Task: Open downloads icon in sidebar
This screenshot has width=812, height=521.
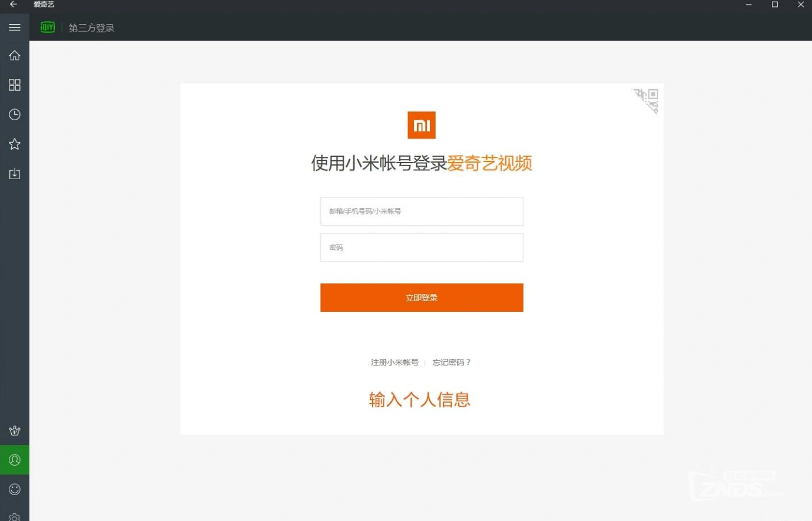Action: click(x=15, y=174)
